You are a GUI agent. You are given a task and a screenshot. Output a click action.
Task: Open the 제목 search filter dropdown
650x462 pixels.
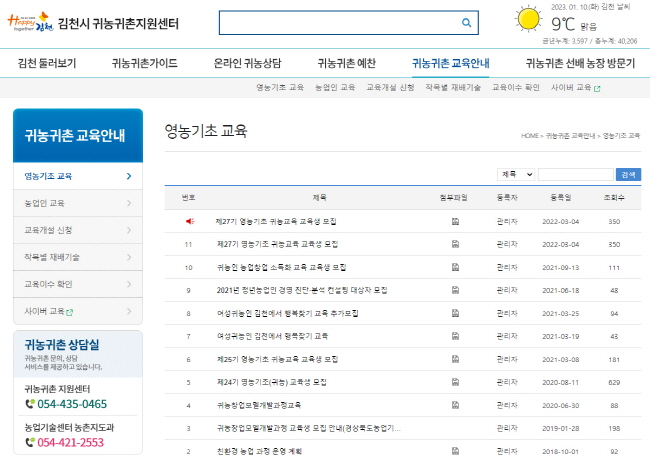[x=516, y=175]
